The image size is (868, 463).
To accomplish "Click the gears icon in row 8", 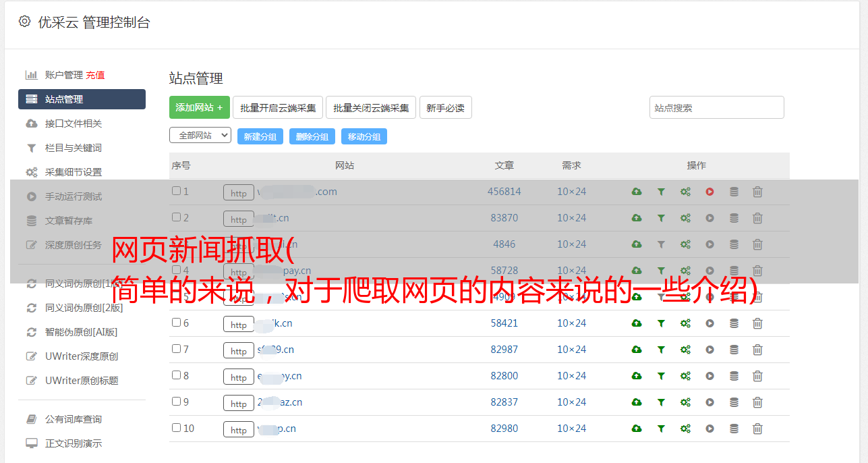I will pos(685,376).
